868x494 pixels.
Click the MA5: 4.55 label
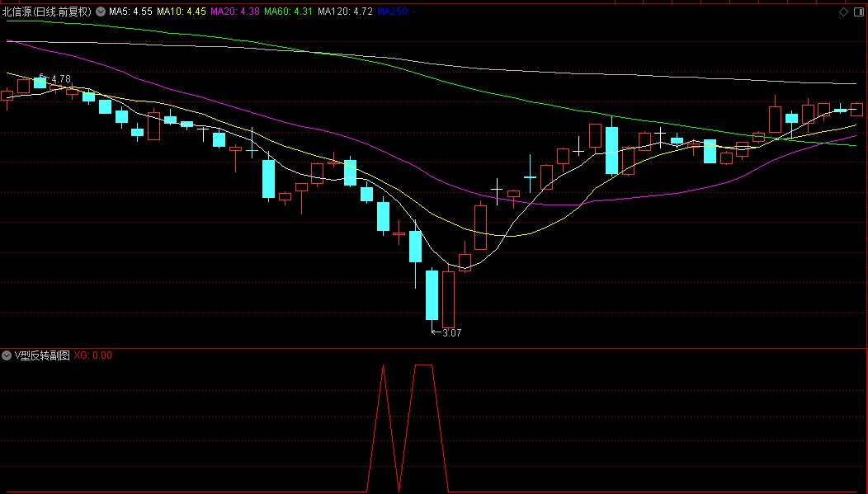(x=130, y=12)
